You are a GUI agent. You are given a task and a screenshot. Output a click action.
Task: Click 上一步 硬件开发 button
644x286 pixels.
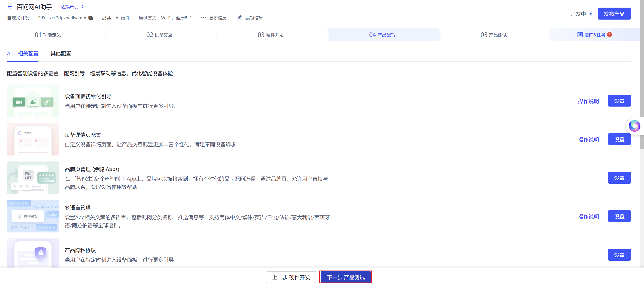tap(291, 277)
